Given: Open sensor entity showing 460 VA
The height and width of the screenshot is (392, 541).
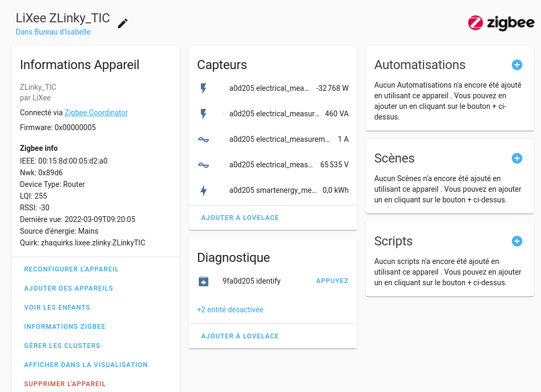Looking at the screenshot, I should (x=273, y=114).
